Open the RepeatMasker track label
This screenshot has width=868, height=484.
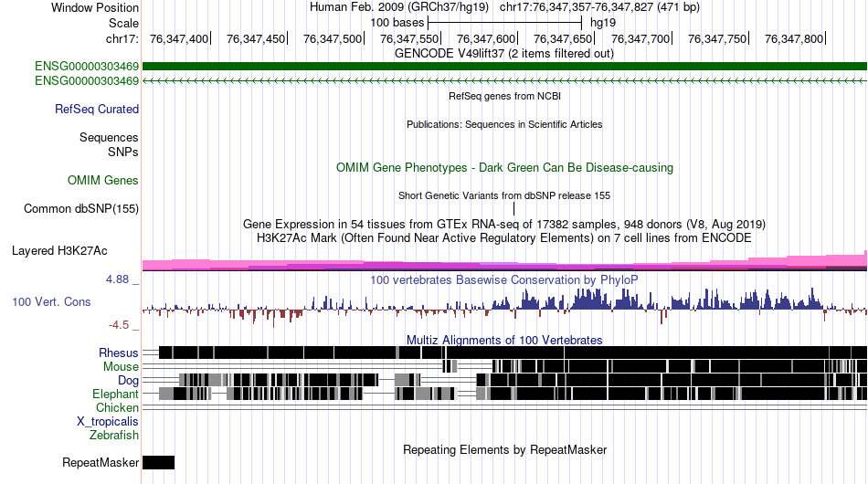click(101, 462)
